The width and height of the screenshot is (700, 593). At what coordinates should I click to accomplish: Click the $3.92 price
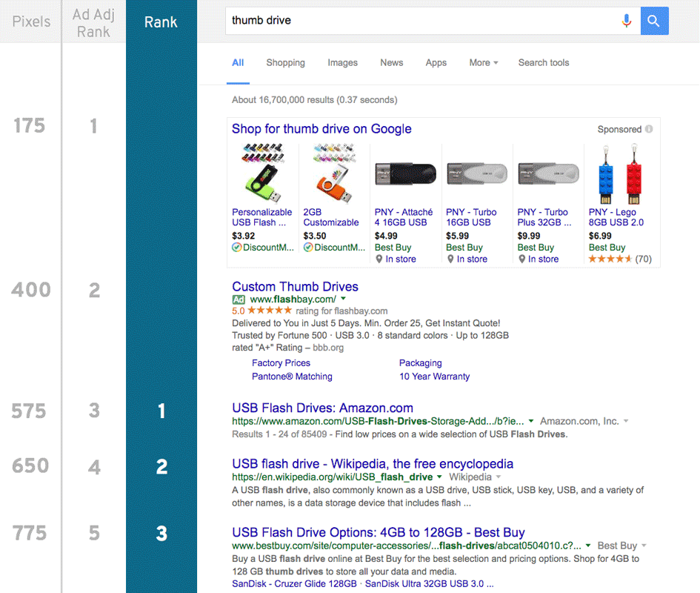click(243, 236)
